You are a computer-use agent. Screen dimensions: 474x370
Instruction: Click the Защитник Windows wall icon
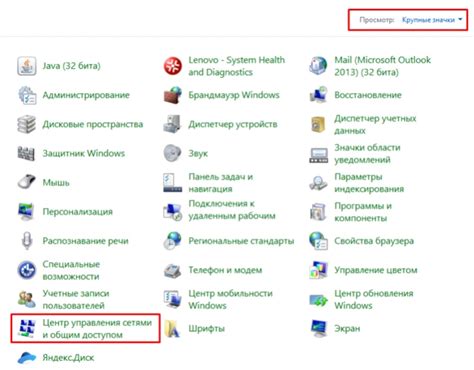[x=27, y=153]
